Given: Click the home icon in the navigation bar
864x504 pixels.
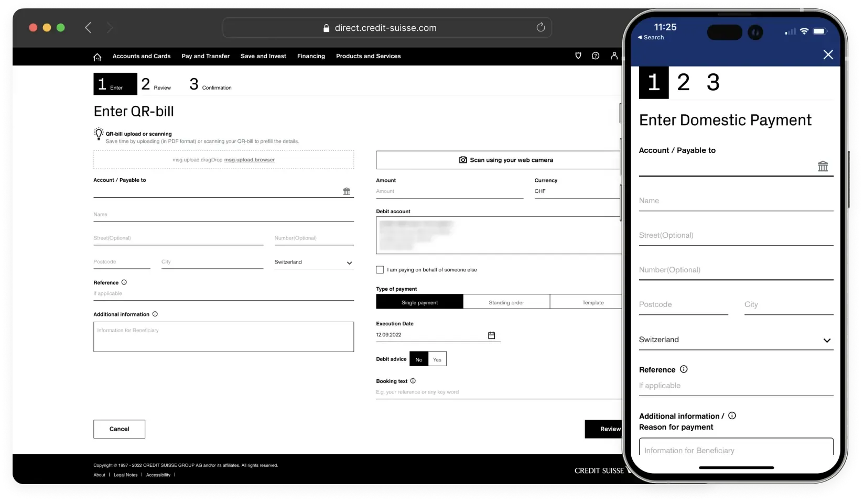Looking at the screenshot, I should click(98, 57).
